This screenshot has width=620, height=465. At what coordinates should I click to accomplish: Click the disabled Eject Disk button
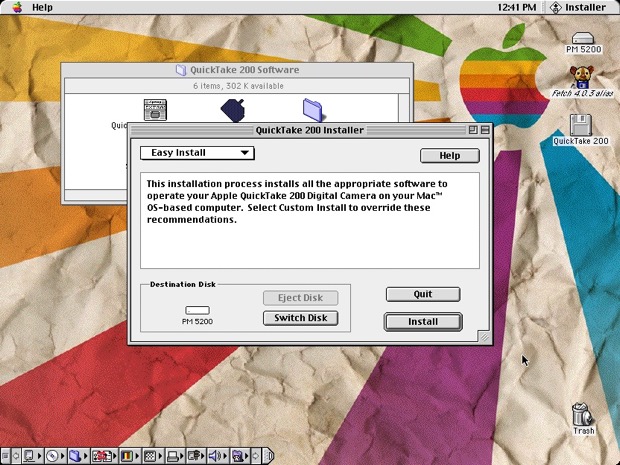[301, 298]
